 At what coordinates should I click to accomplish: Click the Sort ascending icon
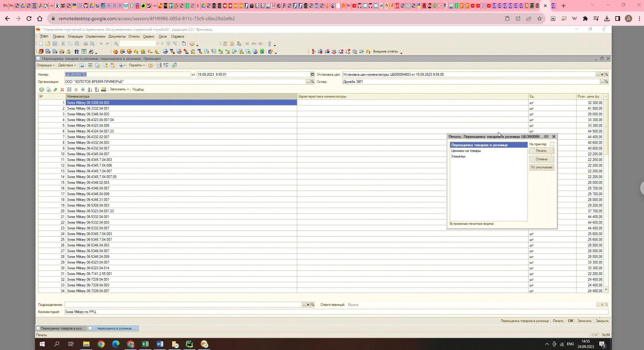90,90
